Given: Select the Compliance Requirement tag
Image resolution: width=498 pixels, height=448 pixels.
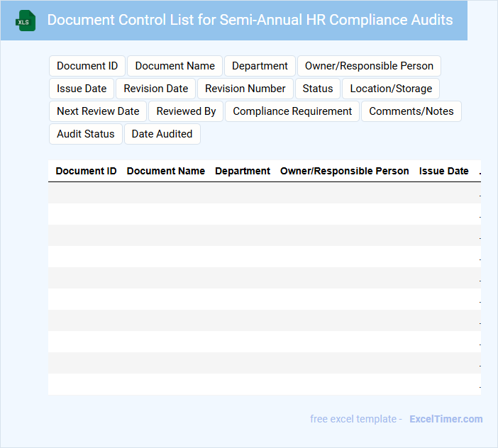Looking at the screenshot, I should pos(292,111).
